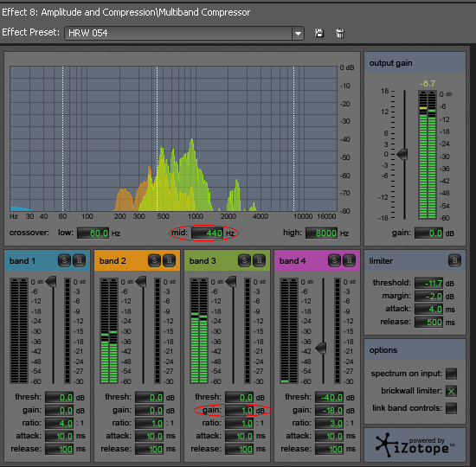Click band 2 ratio 1.0 field

click(x=150, y=423)
